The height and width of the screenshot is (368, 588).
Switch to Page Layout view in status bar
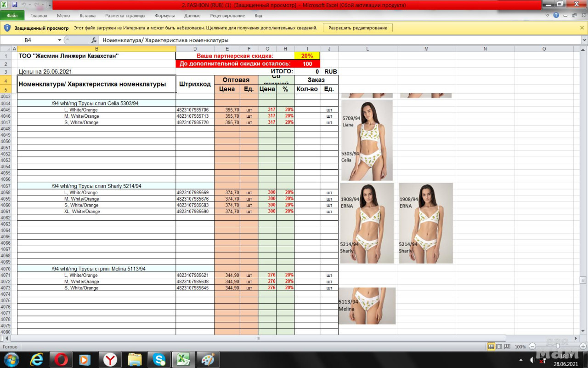(x=499, y=346)
